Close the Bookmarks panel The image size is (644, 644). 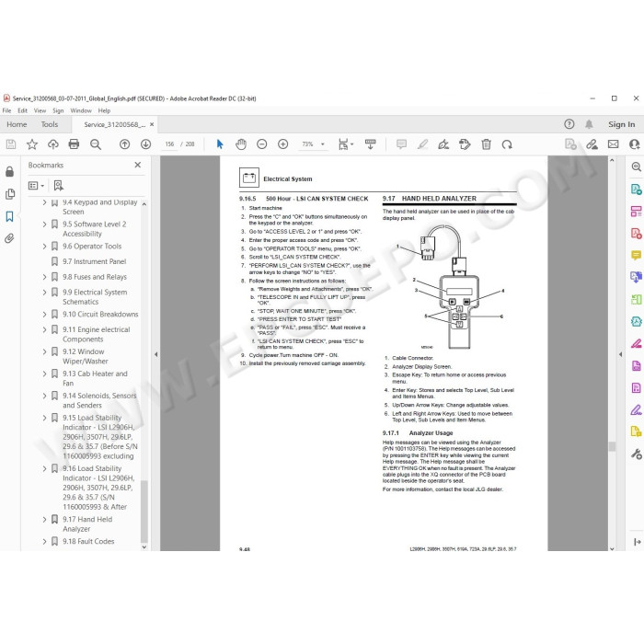coord(138,165)
